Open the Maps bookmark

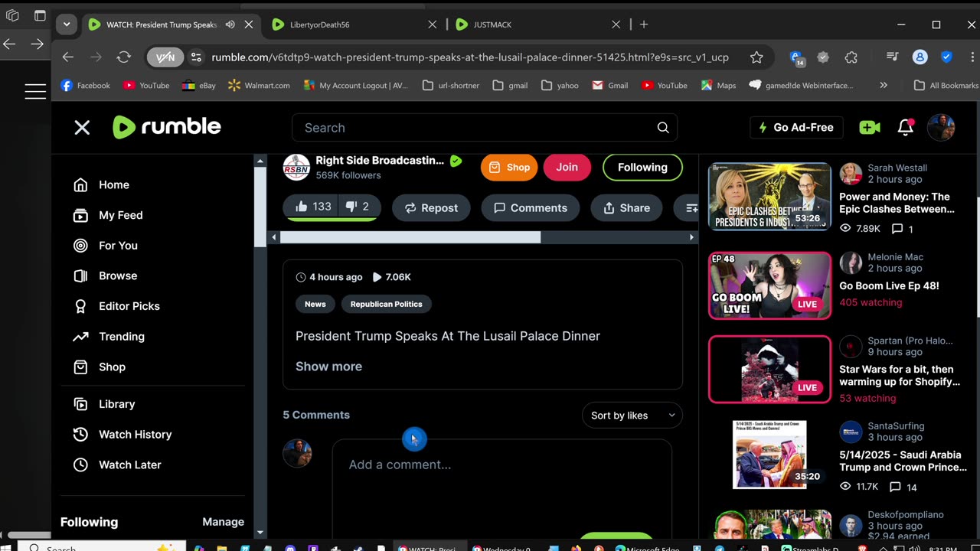point(718,86)
